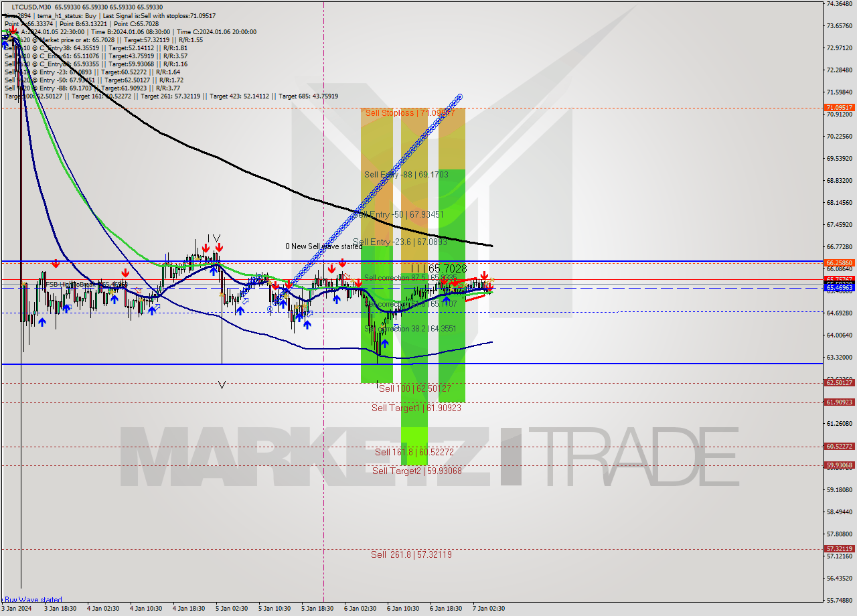The height and width of the screenshot is (616, 857).
Task: Click the '3 Jan 18:30' time axis label
Action: tap(60, 609)
